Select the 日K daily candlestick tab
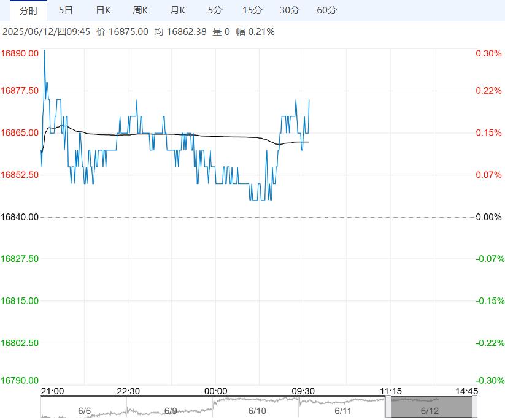Viewport: 505px width, 420px height. coord(104,10)
